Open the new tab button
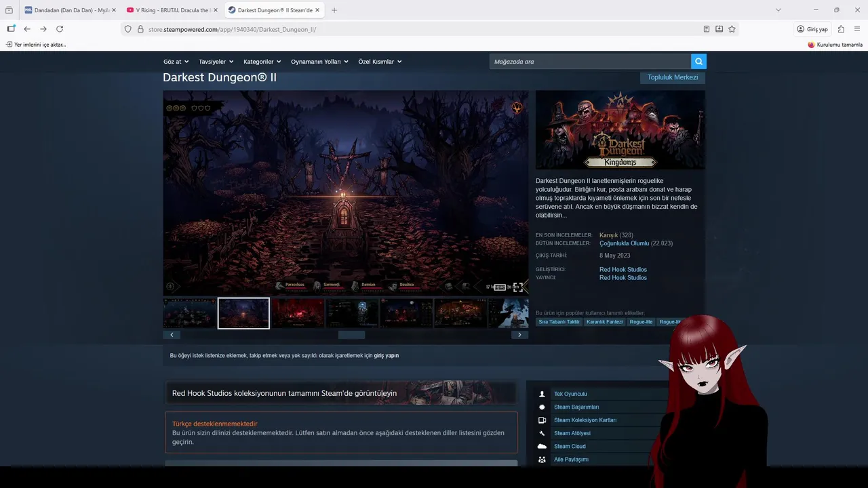The width and height of the screenshot is (868, 488). pos(334,10)
